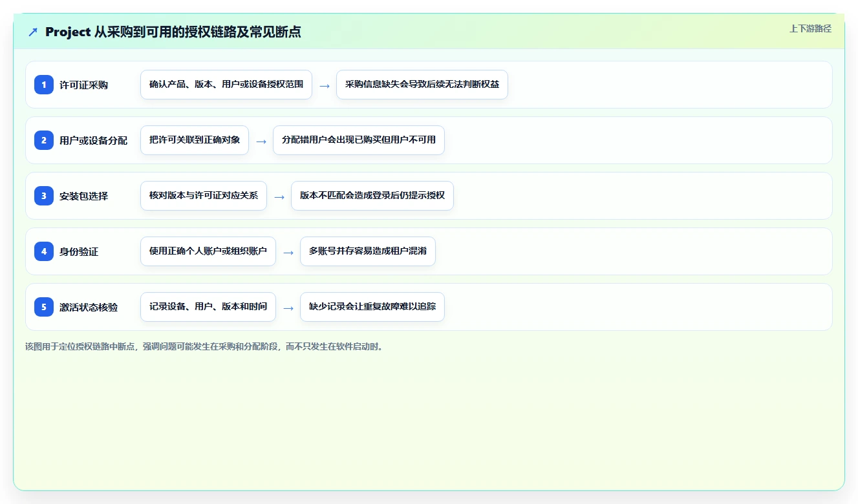Select the 许可证采购 step label

(83, 85)
